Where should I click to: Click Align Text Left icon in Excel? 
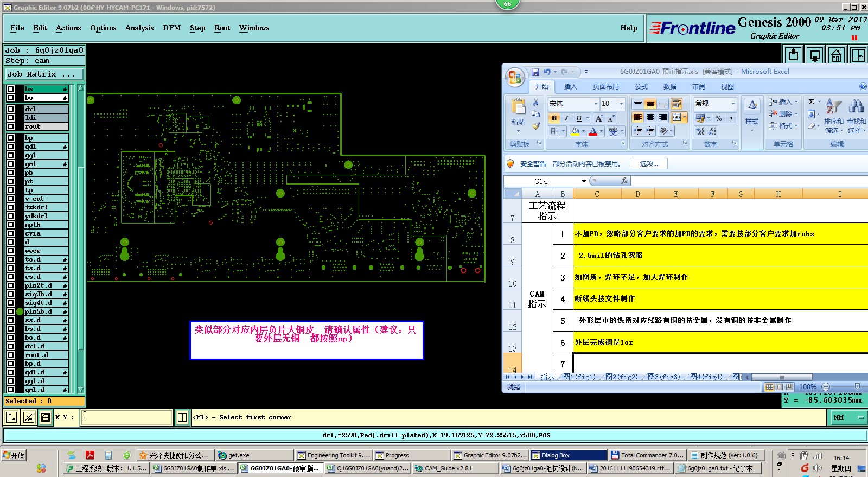click(x=638, y=117)
